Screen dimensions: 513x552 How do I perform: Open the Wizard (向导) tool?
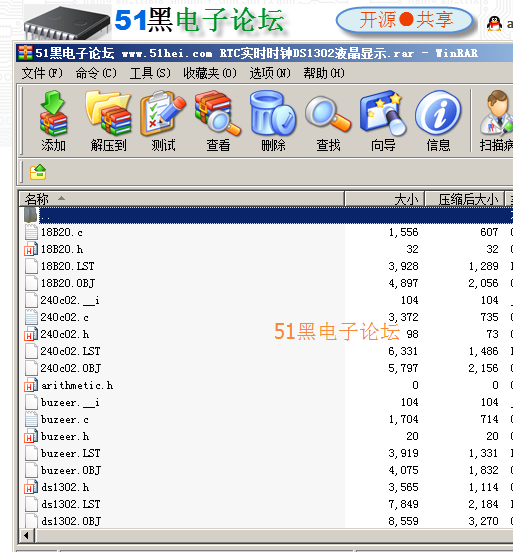coord(383,113)
